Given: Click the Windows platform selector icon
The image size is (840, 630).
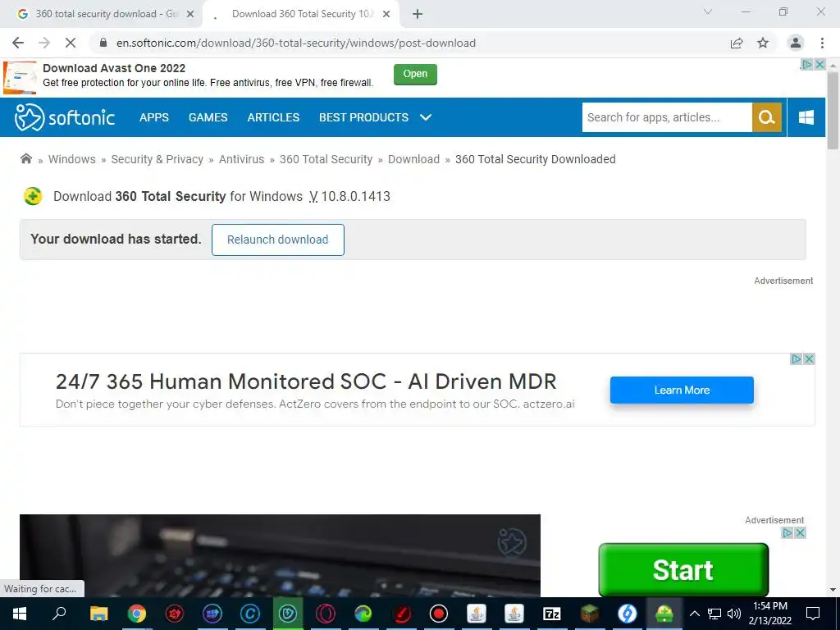Looking at the screenshot, I should (x=806, y=117).
